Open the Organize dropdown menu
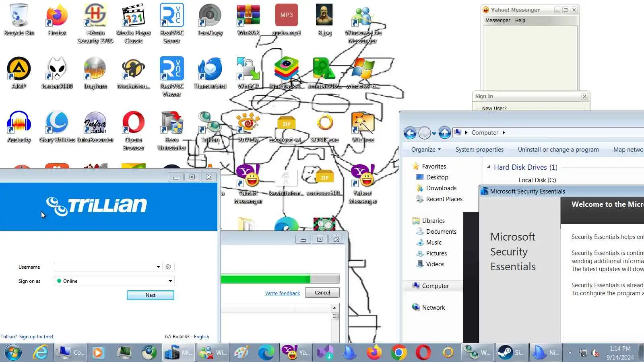 click(426, 150)
